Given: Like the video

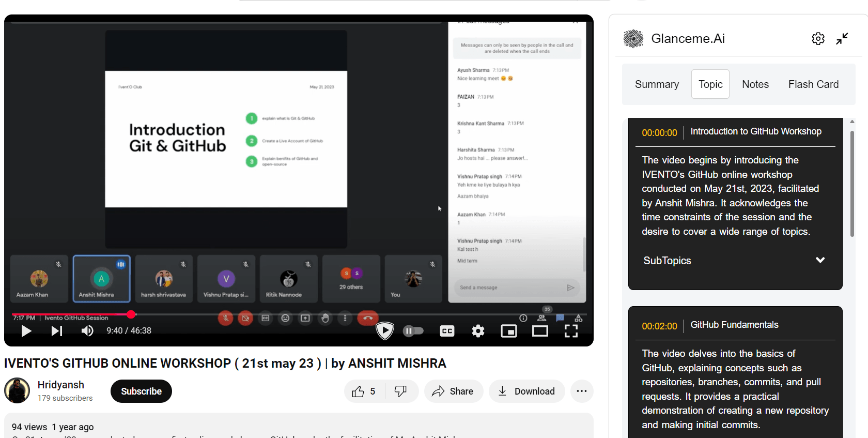Looking at the screenshot, I should (x=365, y=391).
